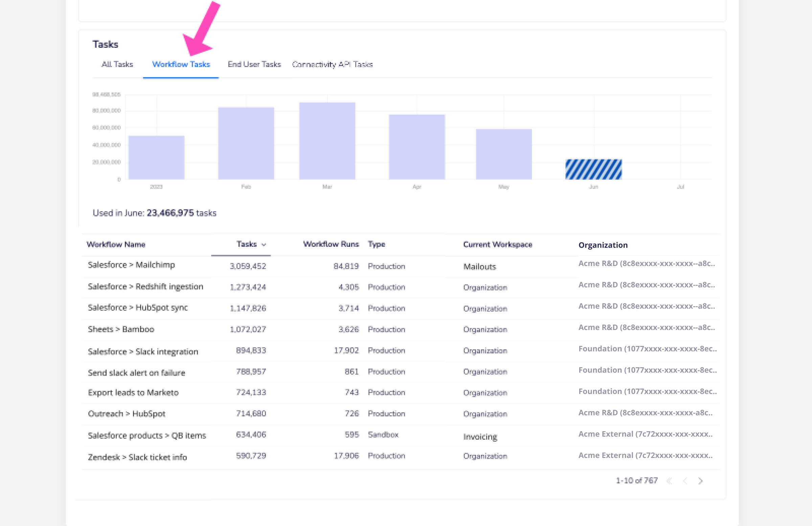The width and height of the screenshot is (812, 526).
Task: Open the Workflow Tasks tab
Action: [181, 64]
